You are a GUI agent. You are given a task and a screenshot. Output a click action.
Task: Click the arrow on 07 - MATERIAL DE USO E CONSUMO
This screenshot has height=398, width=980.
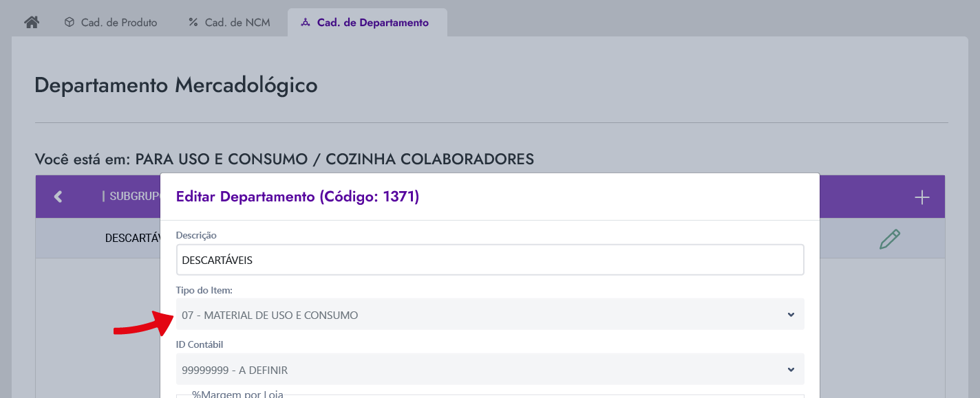tap(791, 315)
